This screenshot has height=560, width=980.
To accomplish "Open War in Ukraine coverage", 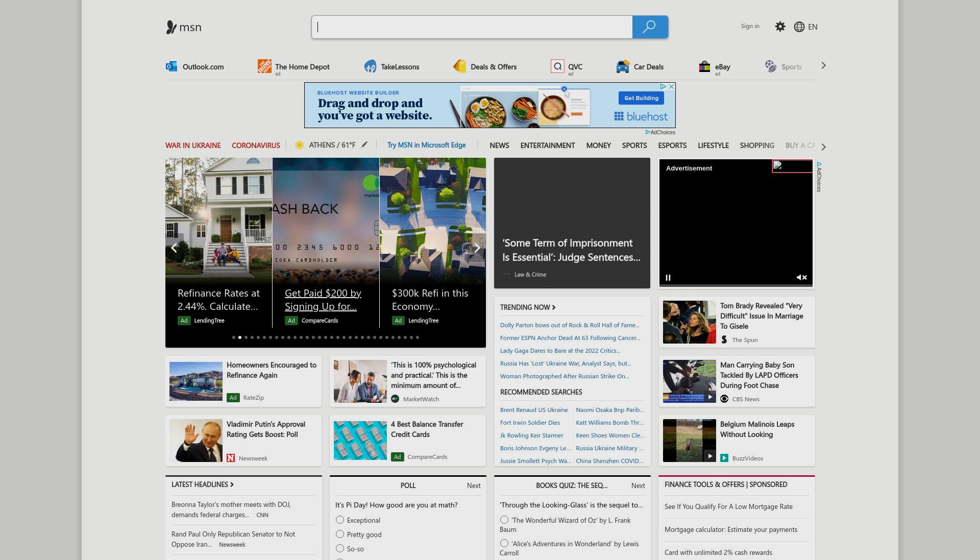I will point(193,145).
